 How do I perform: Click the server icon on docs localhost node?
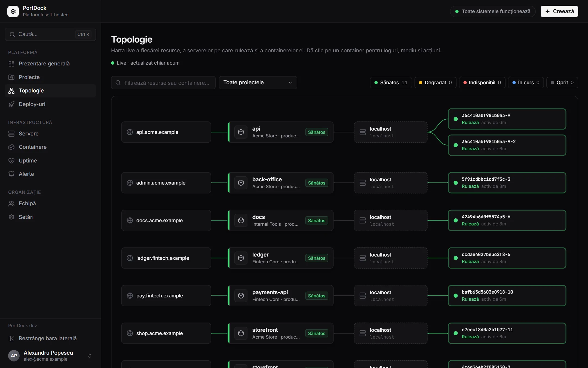click(x=363, y=221)
